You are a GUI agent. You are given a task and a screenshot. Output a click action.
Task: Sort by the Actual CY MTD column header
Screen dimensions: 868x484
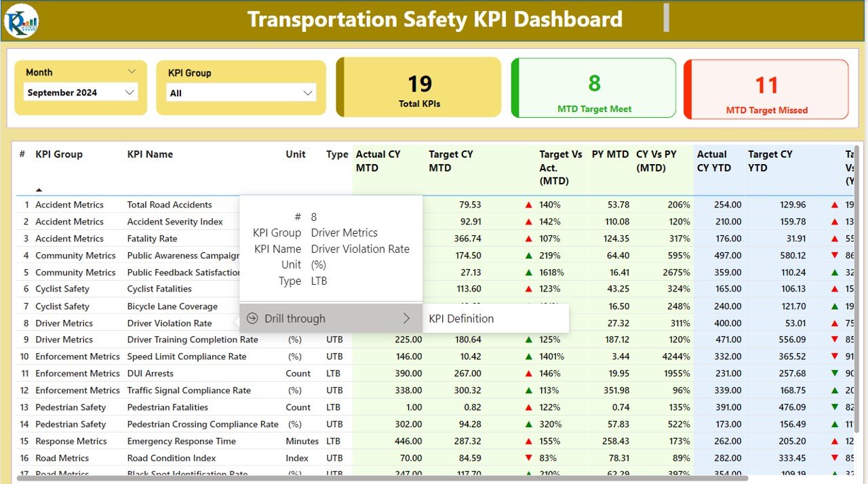coord(378,161)
